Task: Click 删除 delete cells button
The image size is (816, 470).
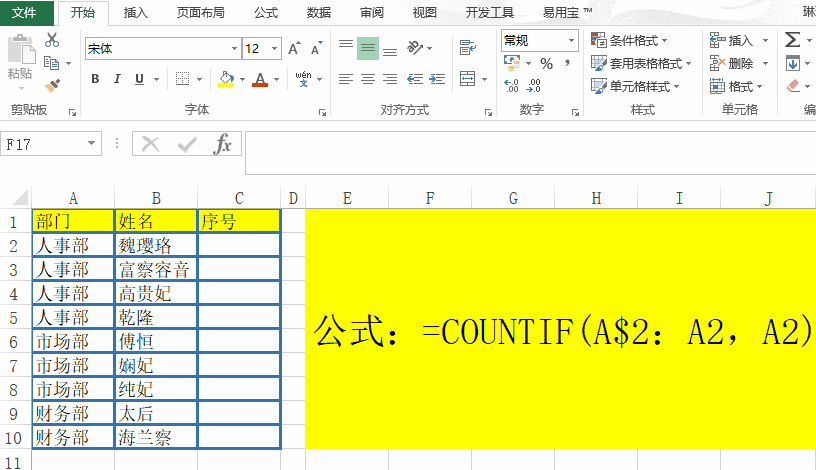Action: [732, 63]
